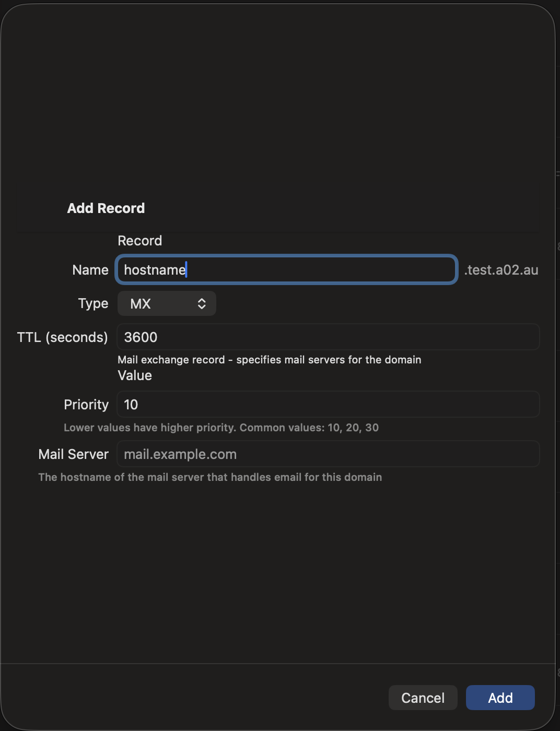560x731 pixels.
Task: Click the mail exchange record description text
Action: click(x=270, y=359)
